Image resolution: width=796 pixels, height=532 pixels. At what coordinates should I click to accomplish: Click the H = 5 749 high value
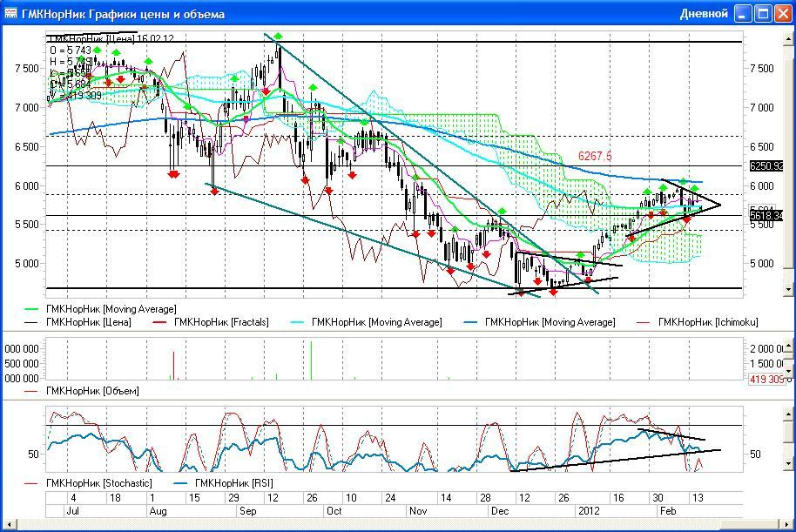pos(71,62)
